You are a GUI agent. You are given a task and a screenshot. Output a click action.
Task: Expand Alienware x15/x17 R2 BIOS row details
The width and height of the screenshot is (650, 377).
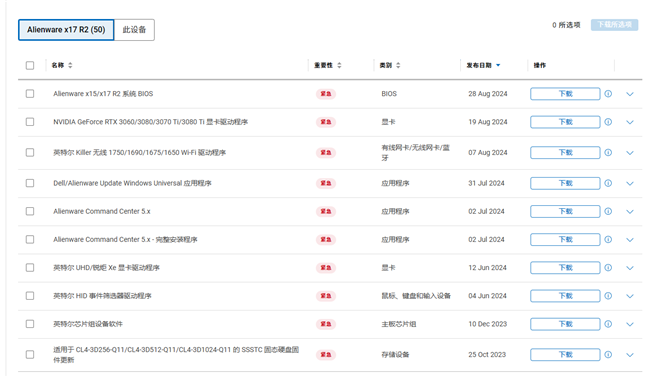pyautogui.click(x=630, y=94)
